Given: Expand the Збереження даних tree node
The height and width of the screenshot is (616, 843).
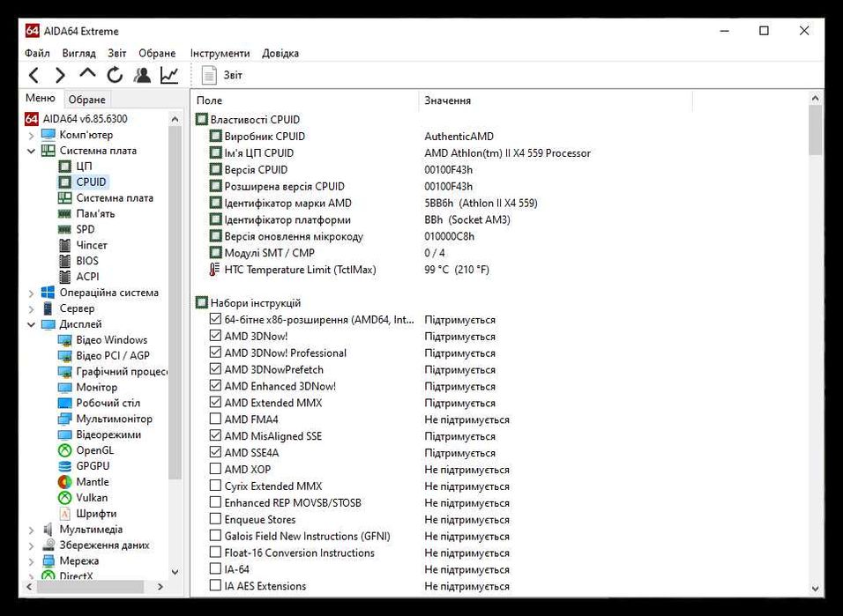Looking at the screenshot, I should pos(31,545).
